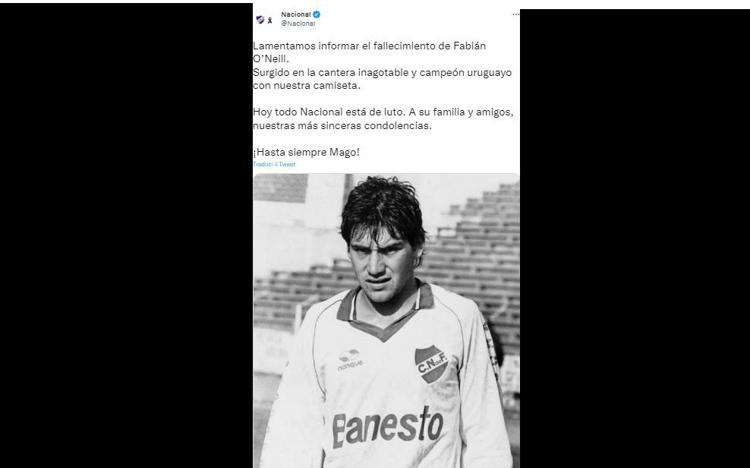Click the Nanque brand logo on jersey

click(351, 360)
